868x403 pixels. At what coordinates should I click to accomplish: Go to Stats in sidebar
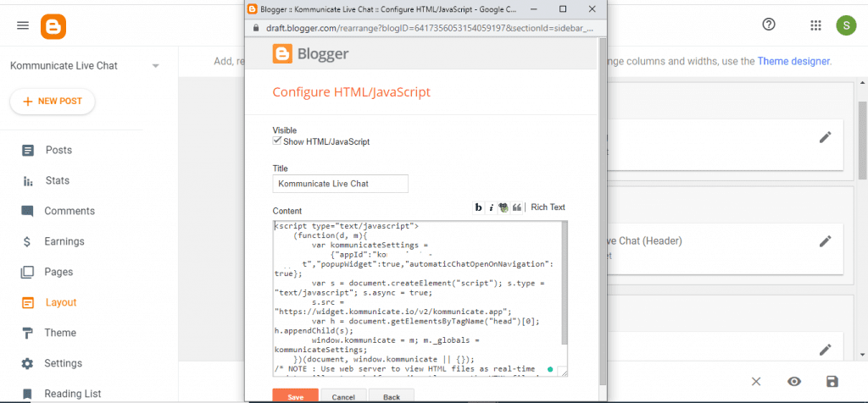[57, 181]
